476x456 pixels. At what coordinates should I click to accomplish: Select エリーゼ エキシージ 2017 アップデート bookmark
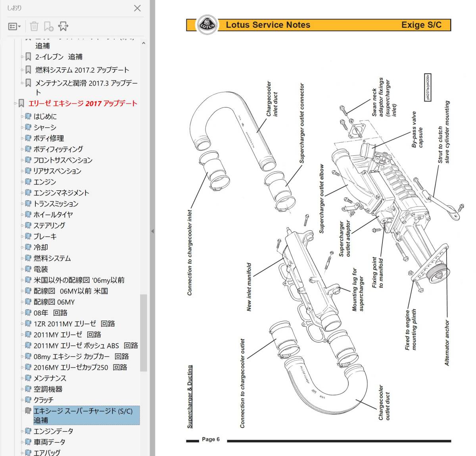tap(83, 103)
